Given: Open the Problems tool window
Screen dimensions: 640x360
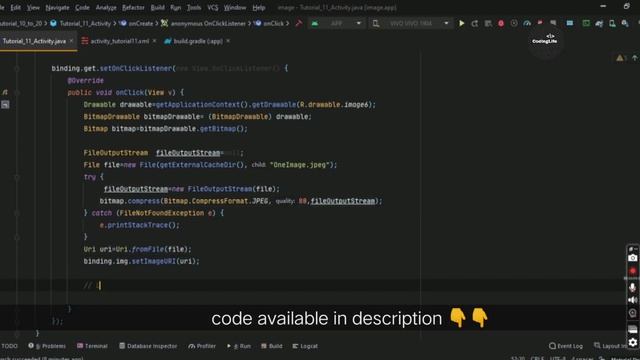Looking at the screenshot, I should click(x=47, y=346).
